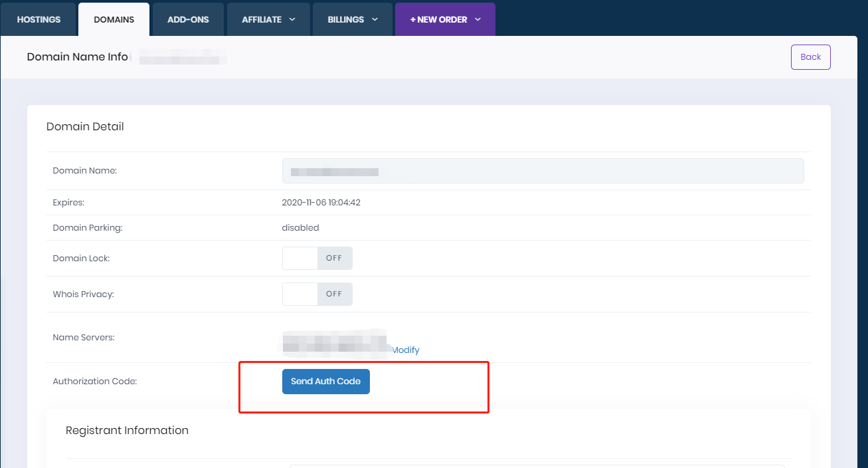The width and height of the screenshot is (868, 468).
Task: Switch to the Domains tab
Action: tap(114, 19)
